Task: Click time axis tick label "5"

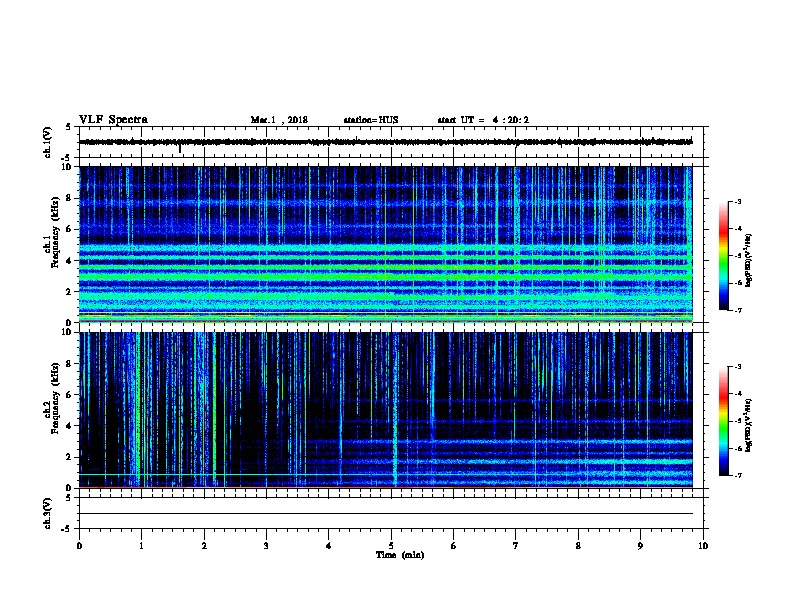Action: pos(391,546)
